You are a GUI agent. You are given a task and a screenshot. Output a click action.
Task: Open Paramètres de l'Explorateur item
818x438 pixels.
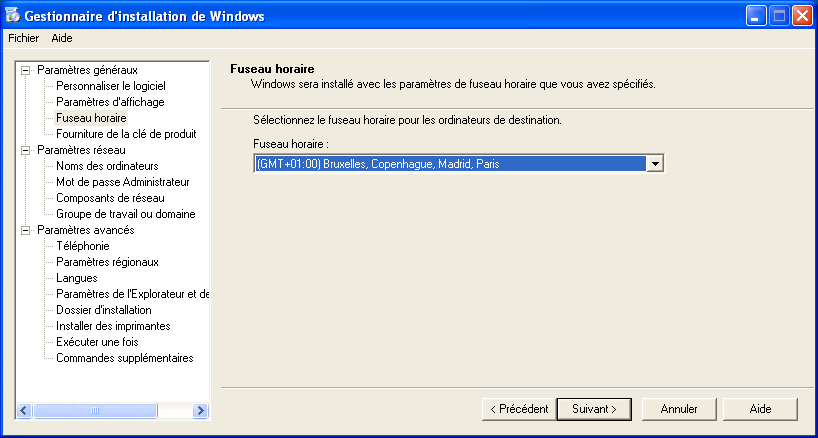pos(133,294)
